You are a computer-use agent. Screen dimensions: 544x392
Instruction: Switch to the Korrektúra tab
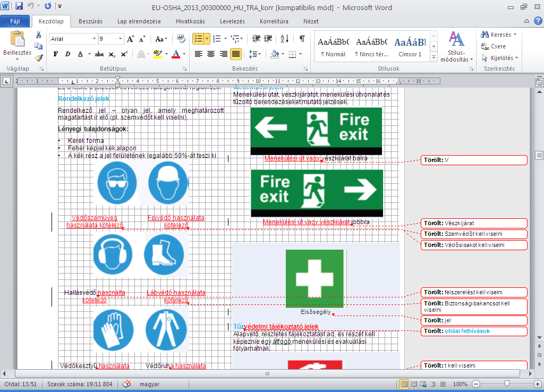tap(274, 21)
